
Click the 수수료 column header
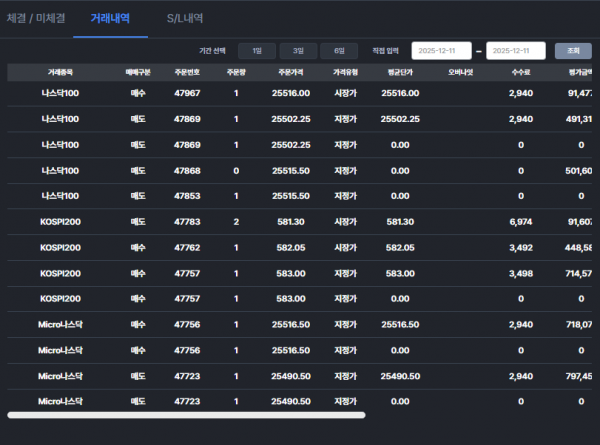[x=521, y=72]
